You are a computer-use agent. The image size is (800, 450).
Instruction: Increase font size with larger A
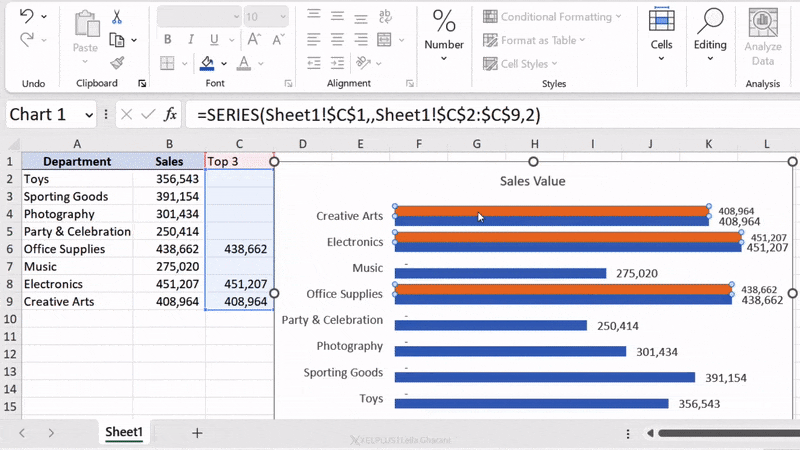click(x=254, y=39)
